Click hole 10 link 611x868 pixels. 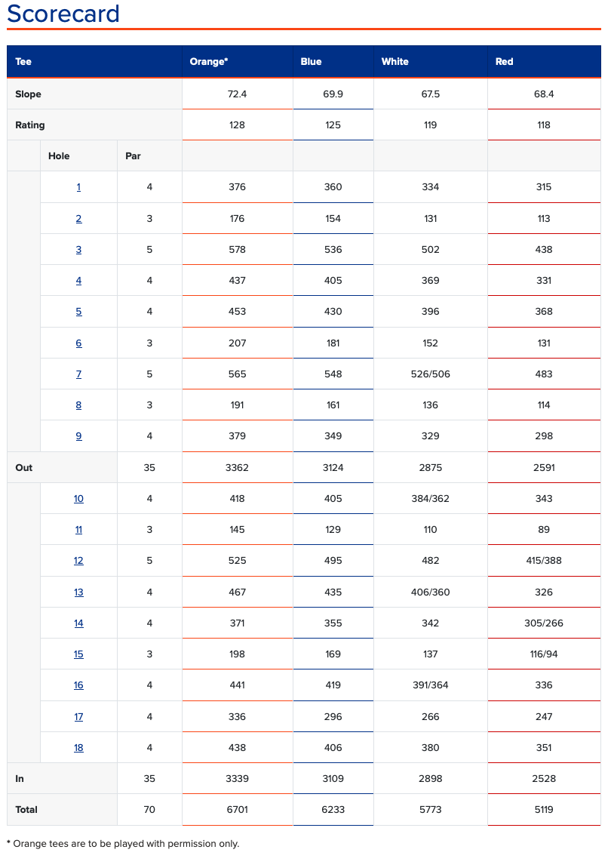click(78, 499)
